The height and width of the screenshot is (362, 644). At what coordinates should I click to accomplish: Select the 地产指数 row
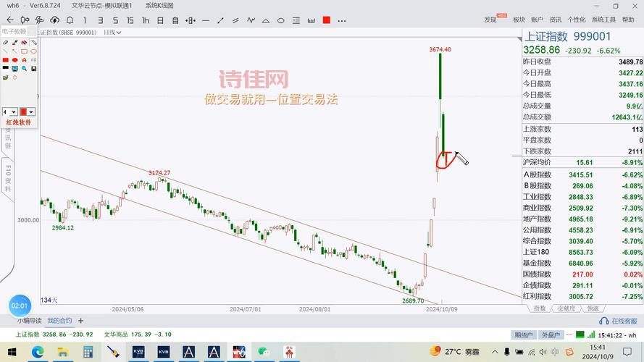pos(582,219)
